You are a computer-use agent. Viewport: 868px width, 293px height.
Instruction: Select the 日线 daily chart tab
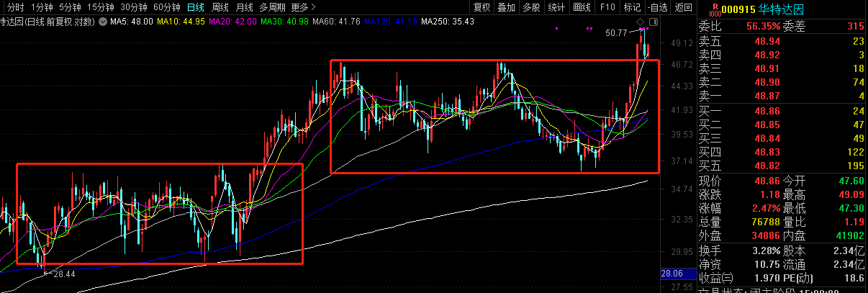point(195,7)
